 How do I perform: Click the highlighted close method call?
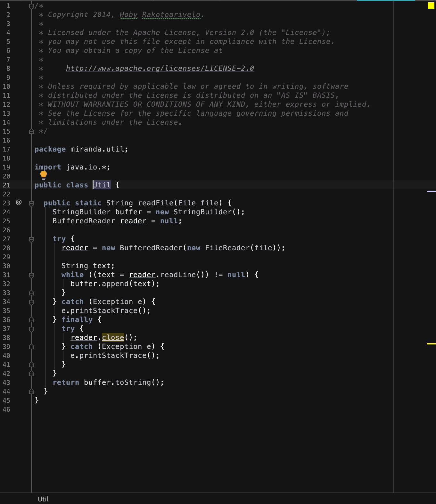tap(113, 337)
